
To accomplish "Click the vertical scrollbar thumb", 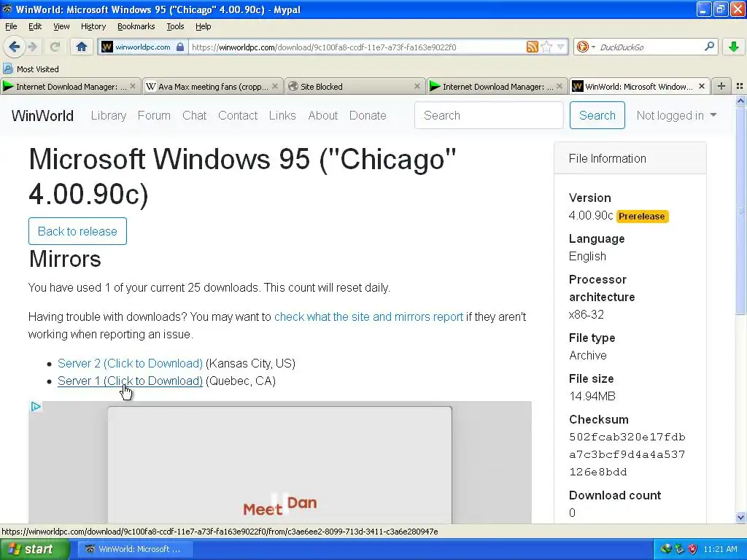I will (740, 211).
